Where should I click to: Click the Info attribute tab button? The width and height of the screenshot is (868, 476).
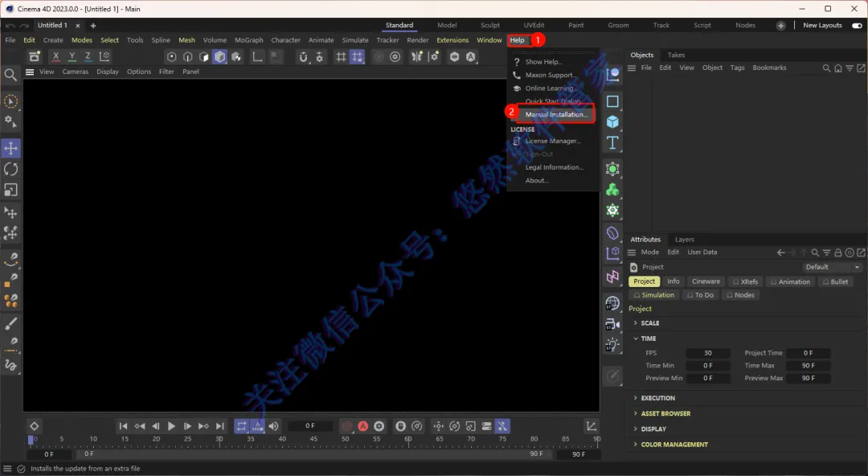[674, 282]
